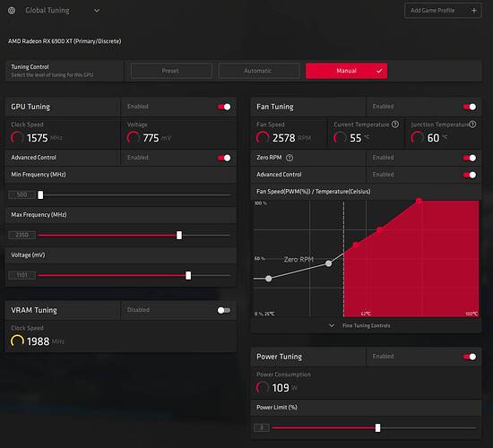
Task: Click the Max Frequency slider handle
Action: (x=179, y=235)
